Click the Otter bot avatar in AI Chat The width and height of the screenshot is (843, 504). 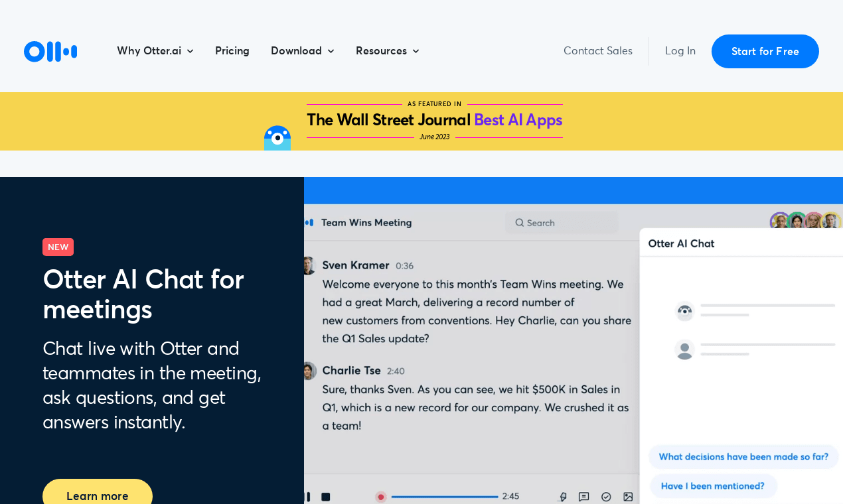685,311
